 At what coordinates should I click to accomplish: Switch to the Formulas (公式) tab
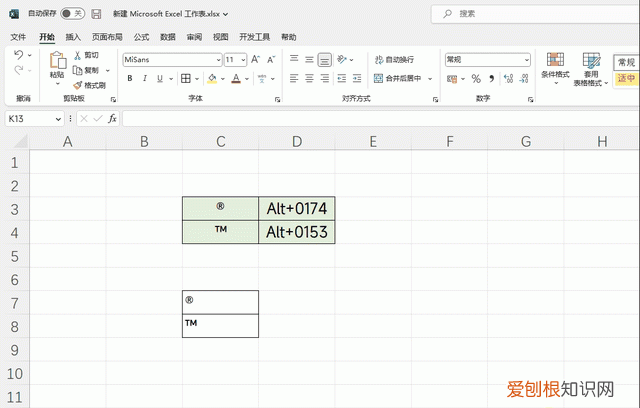[141, 36]
